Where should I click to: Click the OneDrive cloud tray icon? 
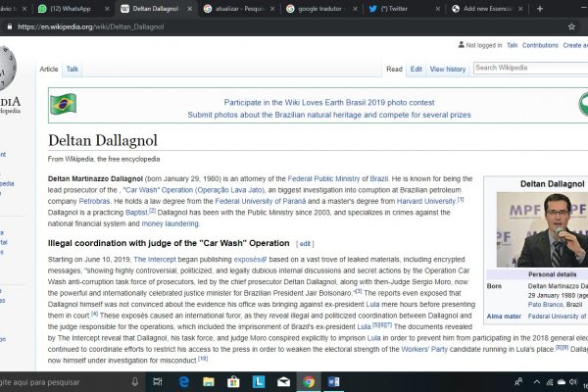[562, 382]
